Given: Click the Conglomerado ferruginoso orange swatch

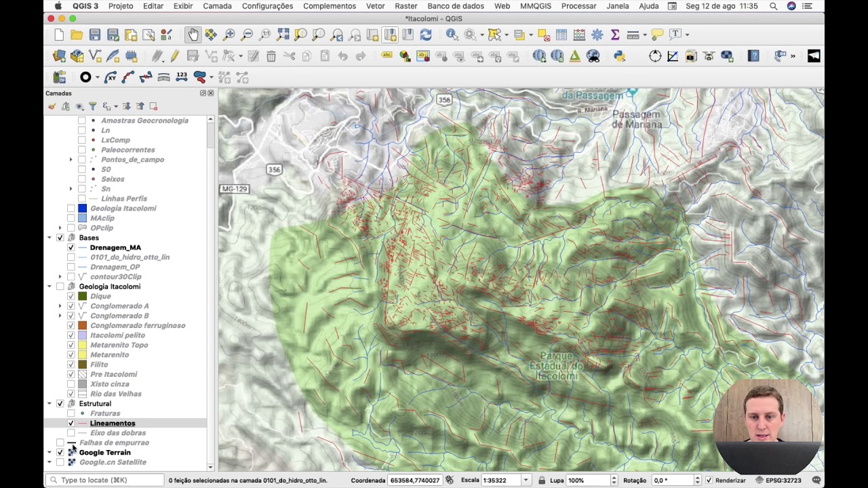Looking at the screenshot, I should point(82,325).
